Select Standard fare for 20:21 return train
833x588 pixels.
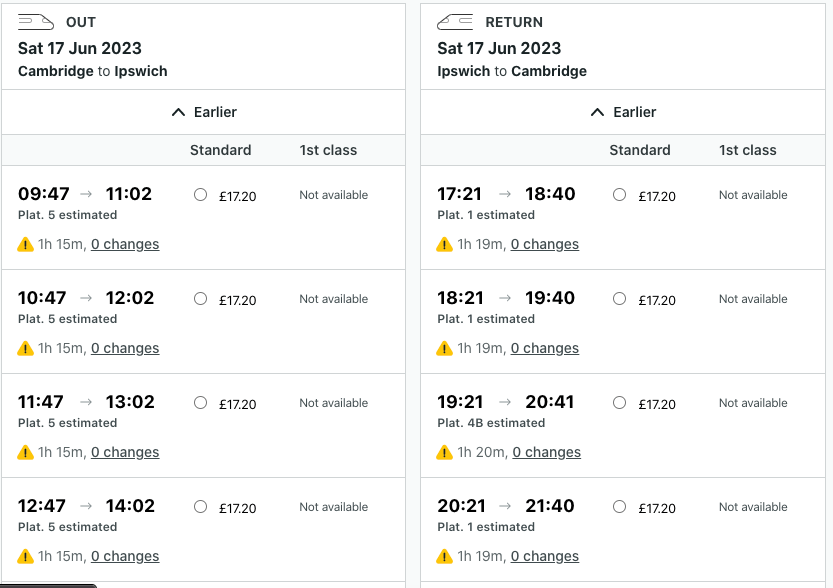pos(620,507)
